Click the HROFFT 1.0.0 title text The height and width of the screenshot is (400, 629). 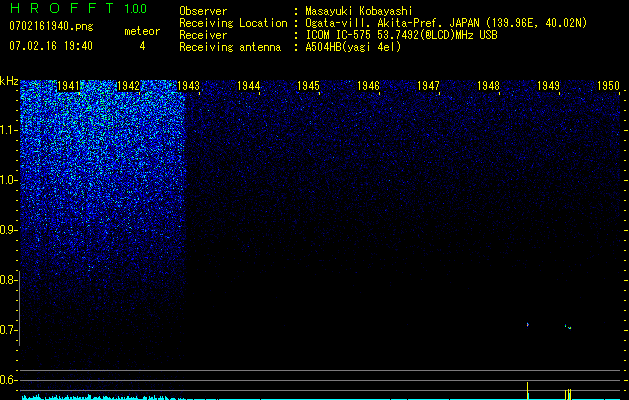78,8
